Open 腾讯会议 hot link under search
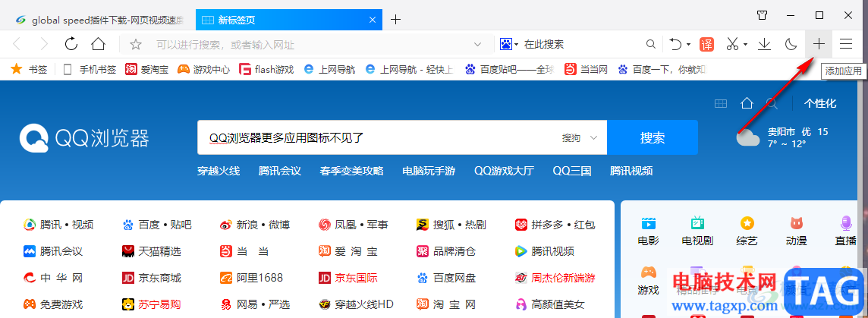Image resolution: width=868 pixels, height=318 pixels. point(279,172)
